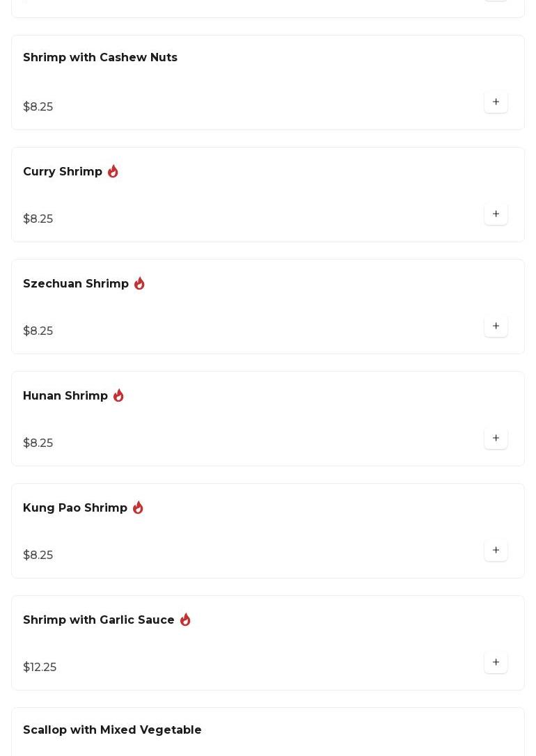This screenshot has width=536, height=756.
Task: Open Scallop with Mixed Vegetable item
Action: coord(112,730)
